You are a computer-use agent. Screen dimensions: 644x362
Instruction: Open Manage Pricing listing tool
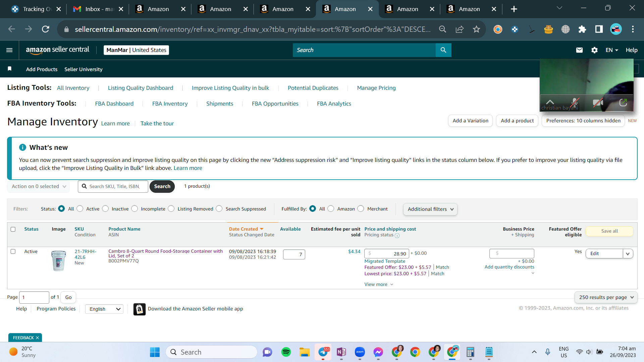pos(376,88)
